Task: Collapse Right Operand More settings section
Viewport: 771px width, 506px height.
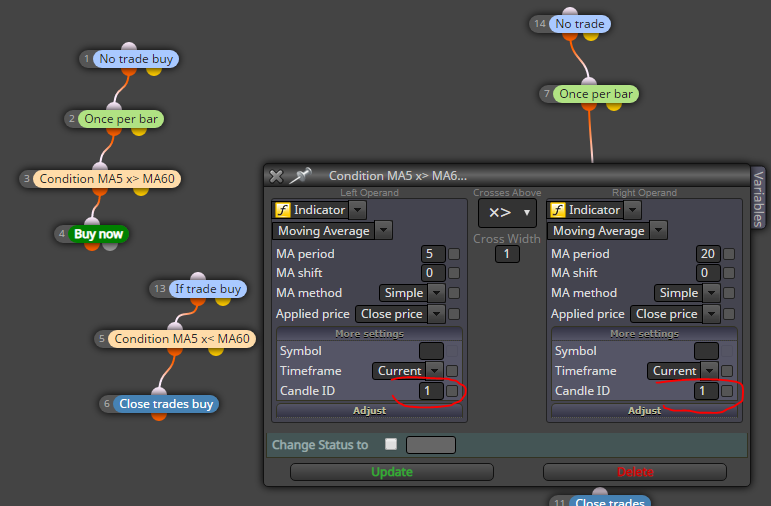Action: point(644,334)
